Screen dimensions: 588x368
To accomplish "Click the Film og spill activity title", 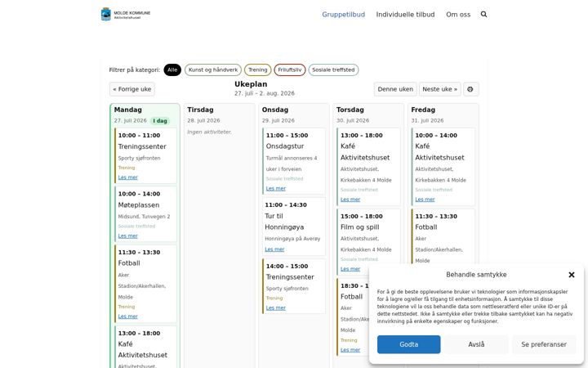I will coord(359,227).
